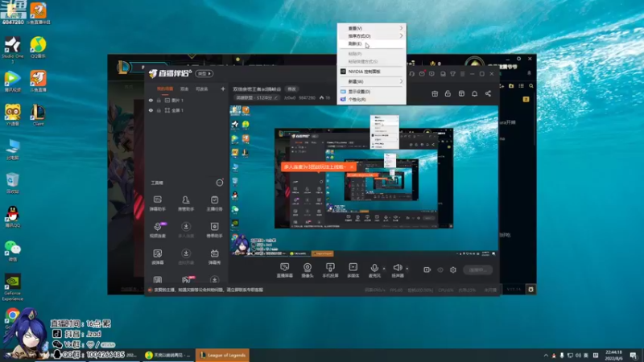644x362 pixels.
Task: Open the hamburger menu of streaming app
Action: (462, 74)
